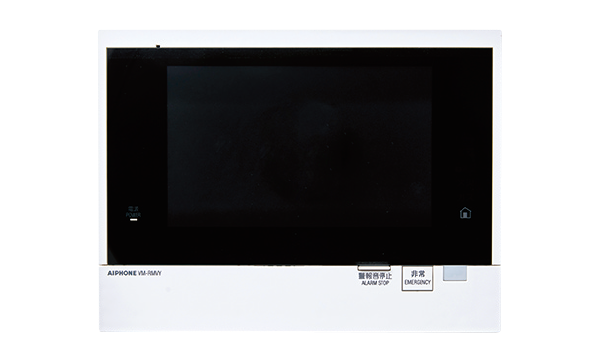The width and height of the screenshot is (600, 362).
Task: Click the AIPHONE brand logo
Action: 122,273
